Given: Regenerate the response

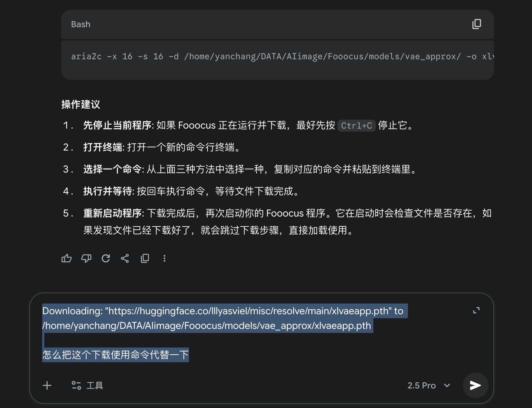Looking at the screenshot, I should 106,258.
